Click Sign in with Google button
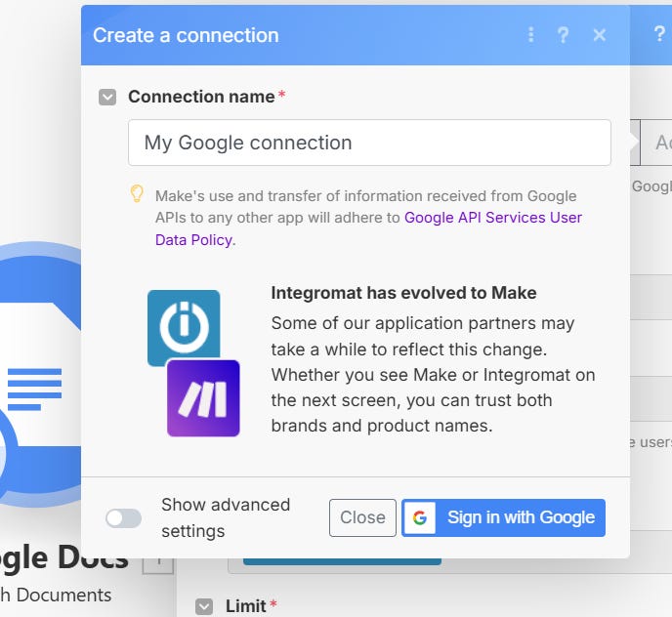The height and width of the screenshot is (617, 672). (x=503, y=517)
